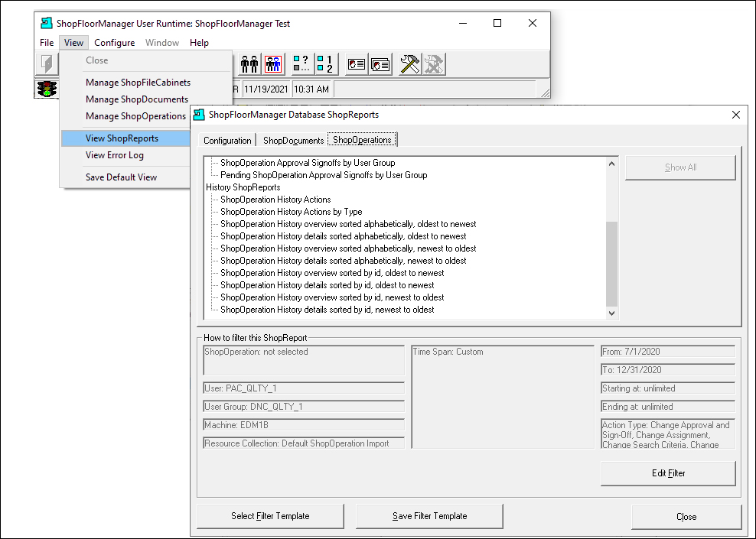
Task: Select History details by id, newest to oldest
Action: tap(327, 310)
